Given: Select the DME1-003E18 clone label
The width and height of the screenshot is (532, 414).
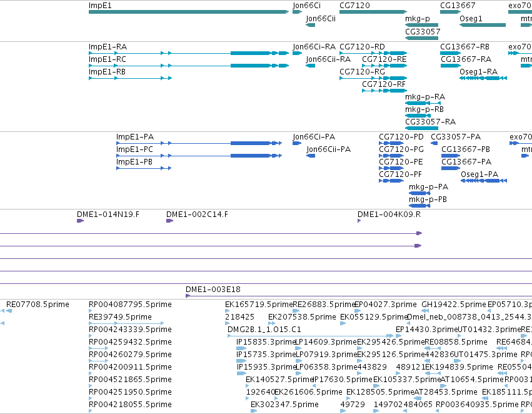Looking at the screenshot, I should tap(213, 290).
